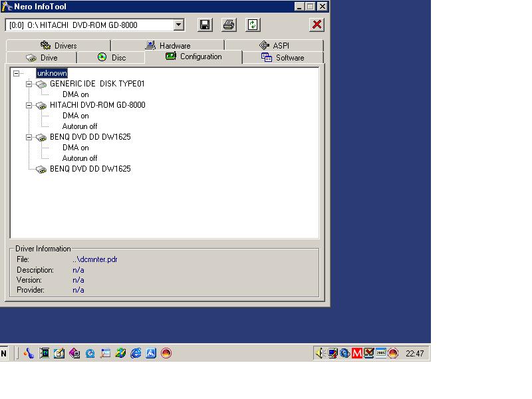Switch to the Hardware tab
The image size is (532, 399).
168,45
